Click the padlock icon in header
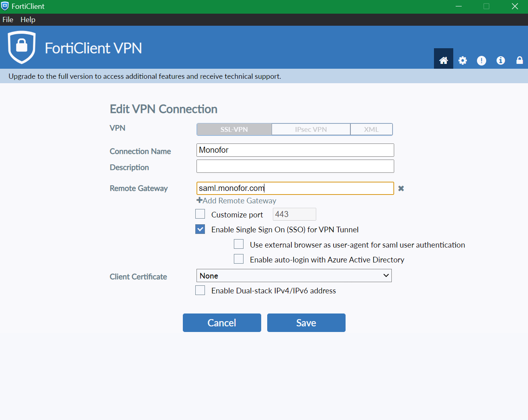The image size is (528, 420). [x=519, y=60]
